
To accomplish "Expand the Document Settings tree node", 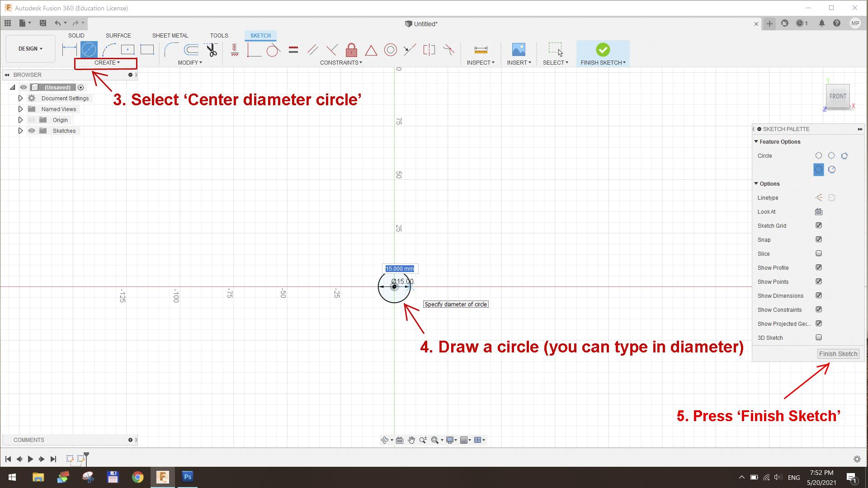I will (20, 98).
